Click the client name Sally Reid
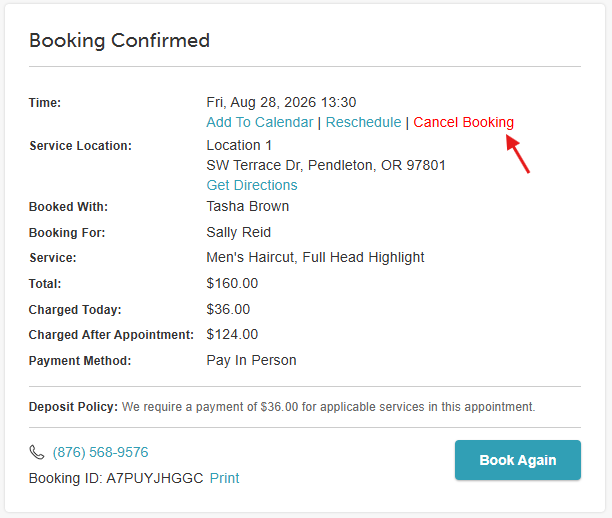Screen dimensions: 612x518 pos(238,232)
